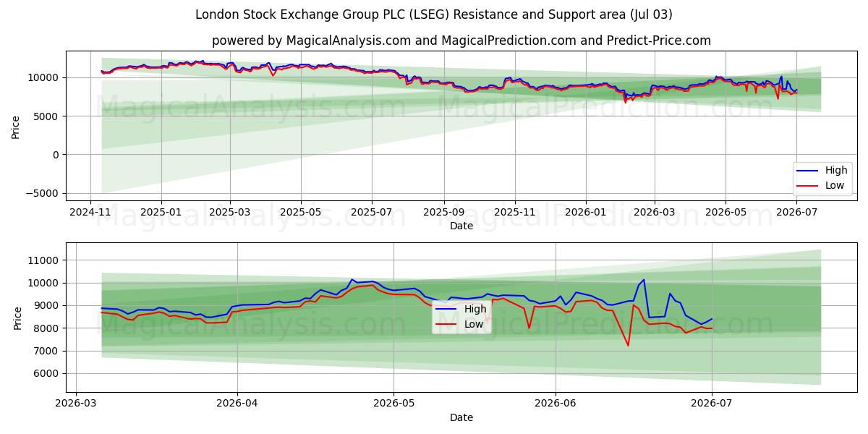Image resolution: width=868 pixels, height=434 pixels.
Task: Click the 2026-03 tick label on top chart
Action: click(654, 212)
